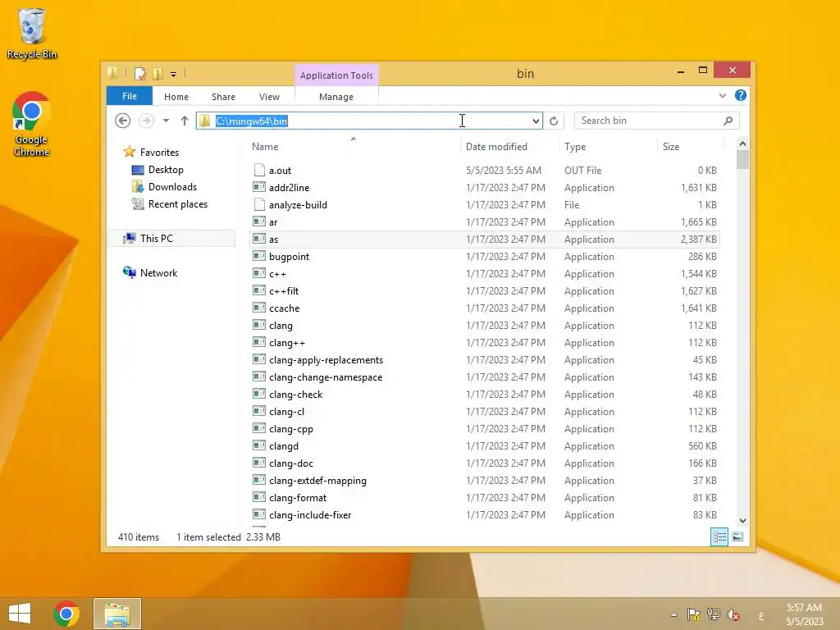Open recent locations dropdown arrow
The height and width of the screenshot is (630, 840).
(166, 121)
